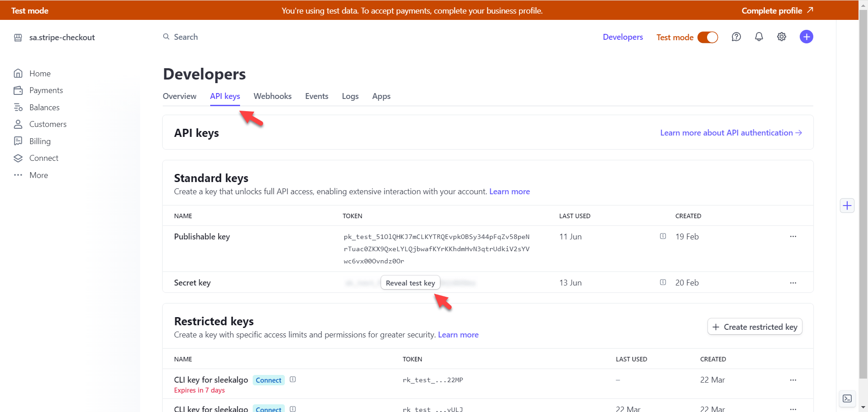Open Learn more about API authentication link
The height and width of the screenshot is (412, 868).
coord(731,133)
